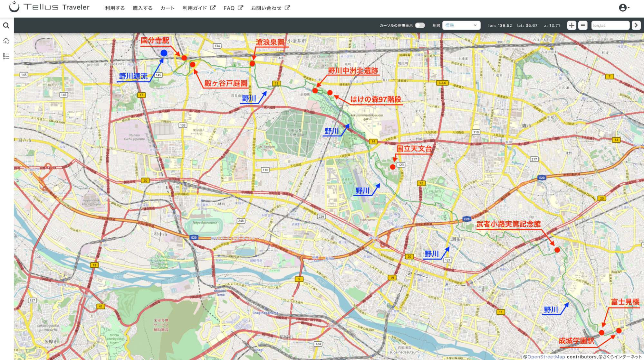Click the route 124 shield
This screenshot has width=644, height=360.
(318, 344)
